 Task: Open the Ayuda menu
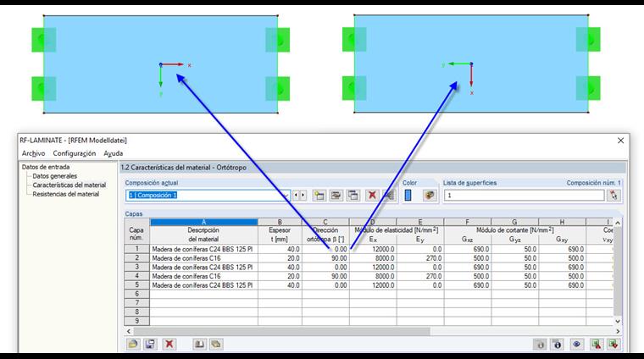(113, 153)
